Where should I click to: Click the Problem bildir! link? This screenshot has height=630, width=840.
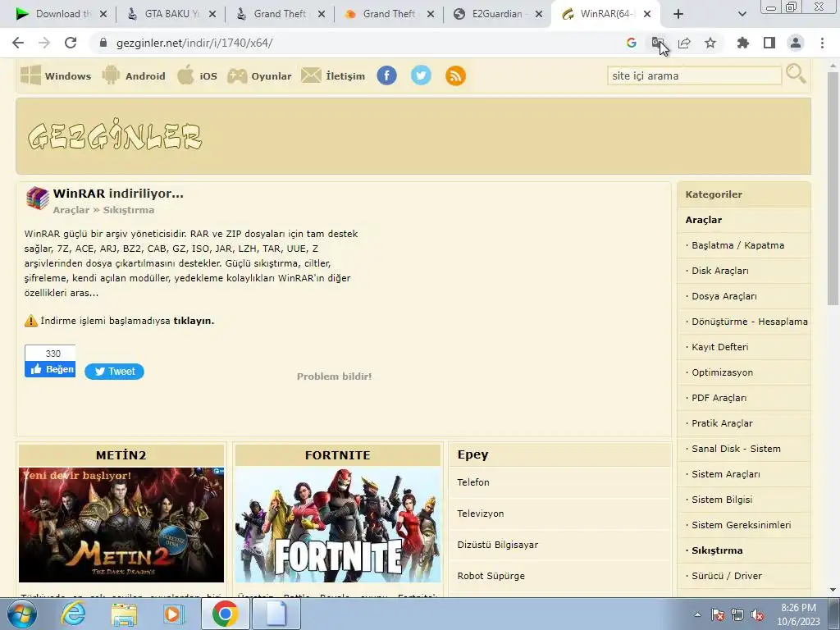[x=335, y=377]
